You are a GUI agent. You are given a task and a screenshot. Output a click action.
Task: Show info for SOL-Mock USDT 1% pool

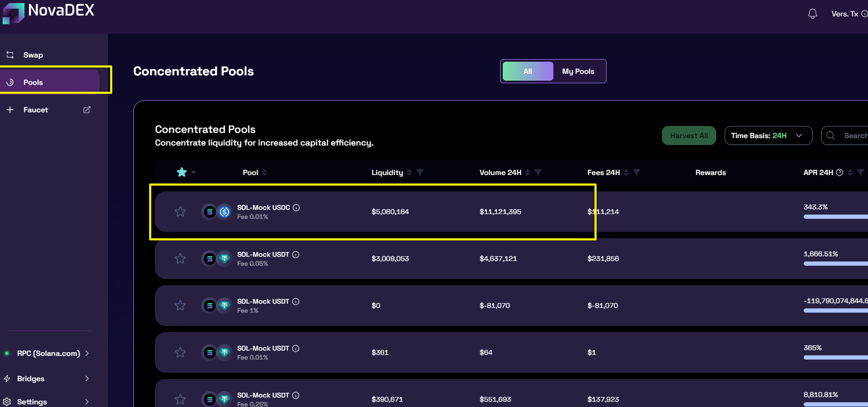[296, 302]
